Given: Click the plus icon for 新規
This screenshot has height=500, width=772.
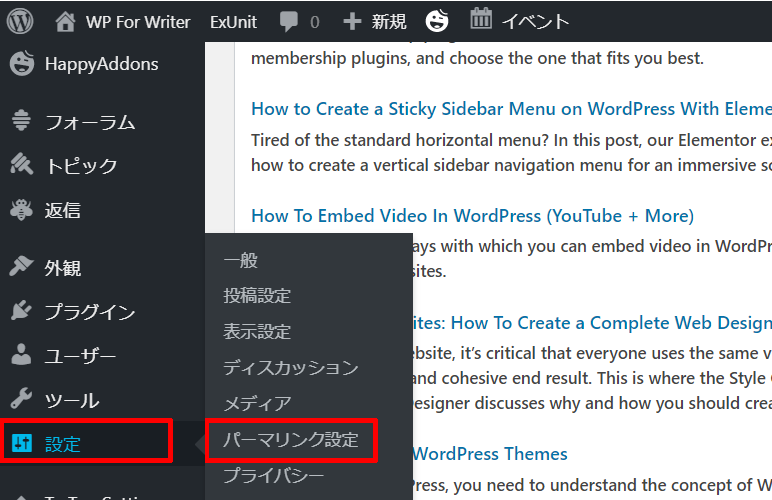Looking at the screenshot, I should coord(352,22).
